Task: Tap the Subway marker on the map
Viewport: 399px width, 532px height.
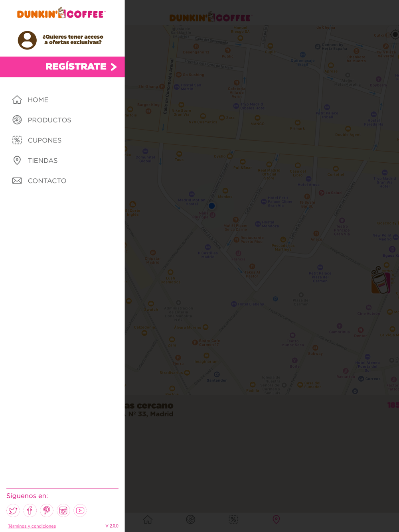Action: (x=315, y=348)
